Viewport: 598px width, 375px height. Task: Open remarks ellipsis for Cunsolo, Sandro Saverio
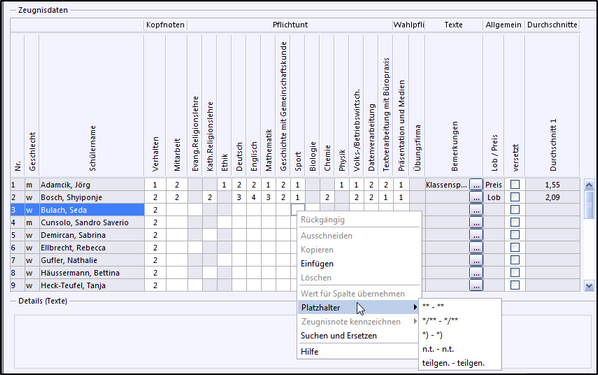(x=476, y=222)
